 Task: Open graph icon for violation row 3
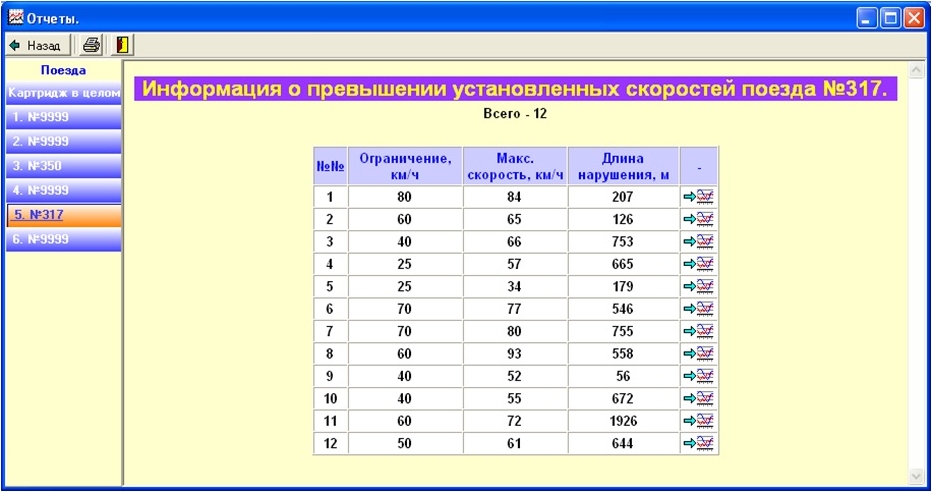pos(698,242)
